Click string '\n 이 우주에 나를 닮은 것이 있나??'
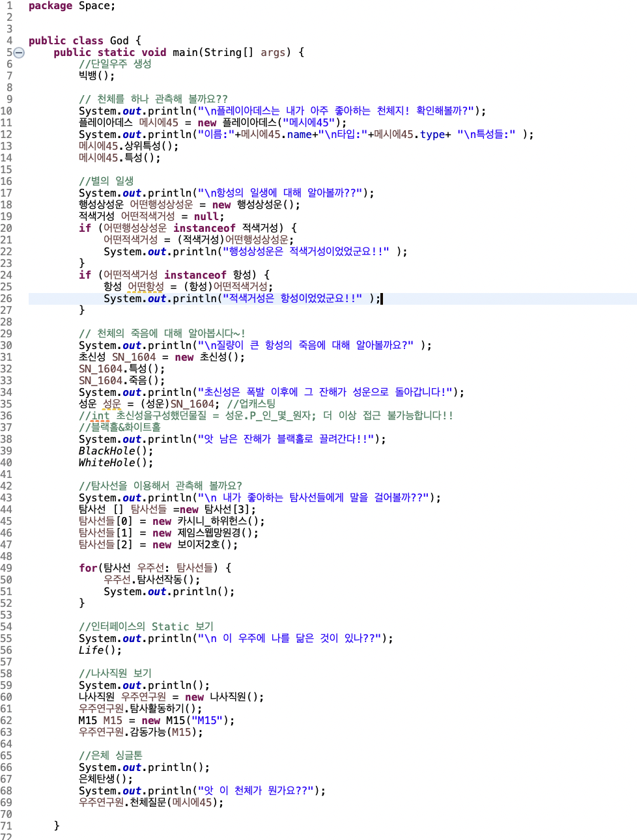Viewport: 637px width, 840px height. pos(290,639)
